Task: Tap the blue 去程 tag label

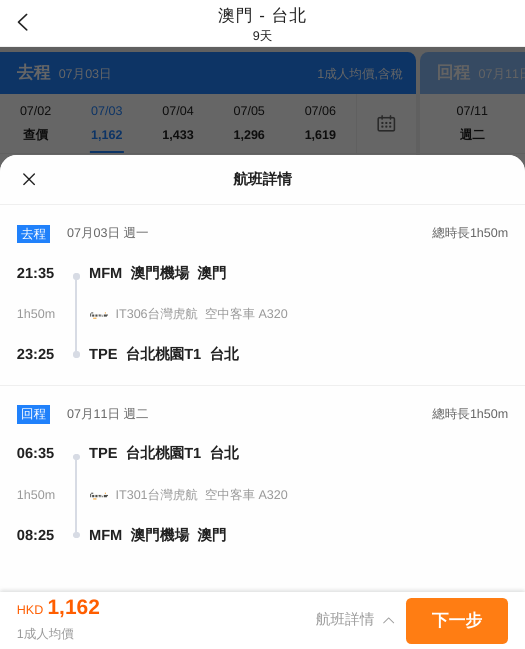Action: pos(34,234)
